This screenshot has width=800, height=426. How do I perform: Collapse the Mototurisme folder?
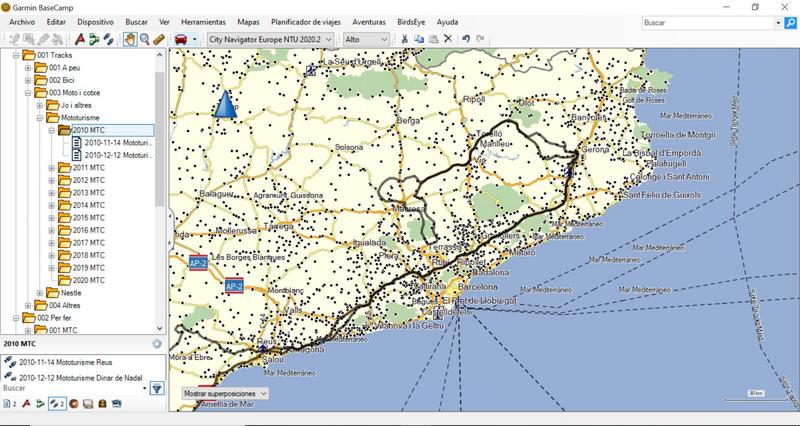pos(40,118)
